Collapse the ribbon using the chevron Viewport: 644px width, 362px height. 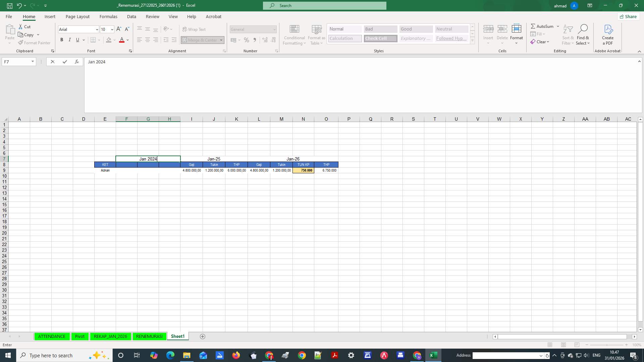[x=639, y=51]
